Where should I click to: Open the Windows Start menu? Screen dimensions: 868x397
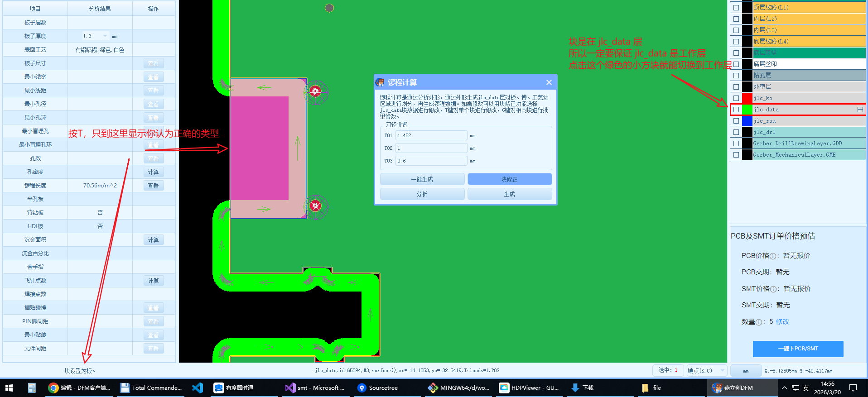[9, 388]
